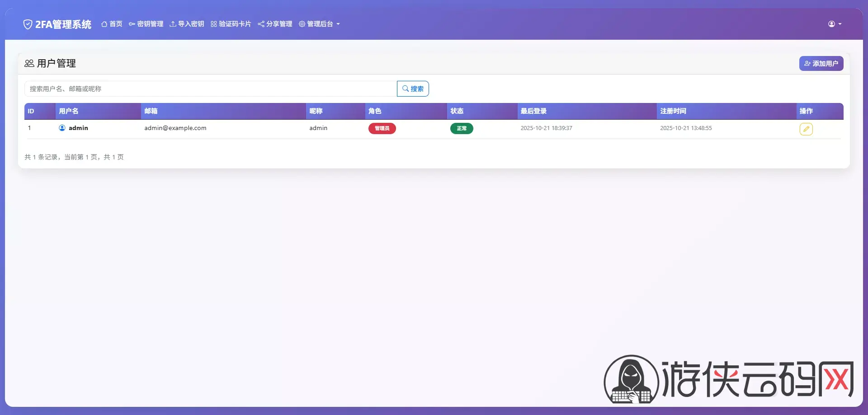
Task: Click the 注册时间 column header
Action: [673, 111]
